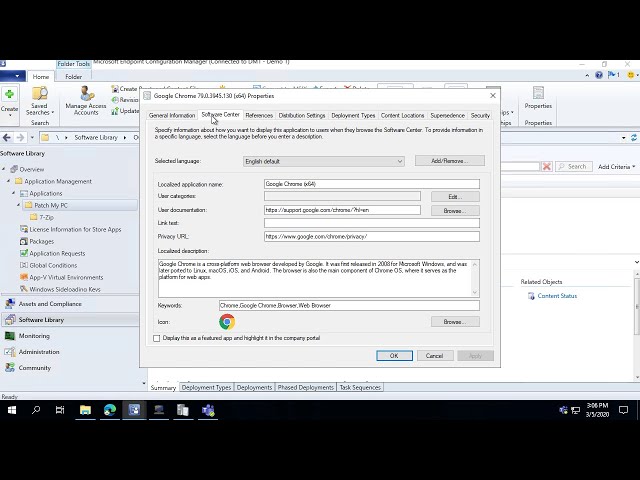Click the OK button
The image size is (640, 480).
point(394,356)
